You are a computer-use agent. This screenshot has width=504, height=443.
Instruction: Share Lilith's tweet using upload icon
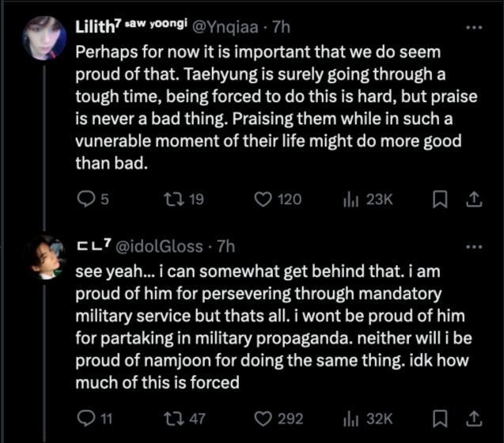(472, 199)
